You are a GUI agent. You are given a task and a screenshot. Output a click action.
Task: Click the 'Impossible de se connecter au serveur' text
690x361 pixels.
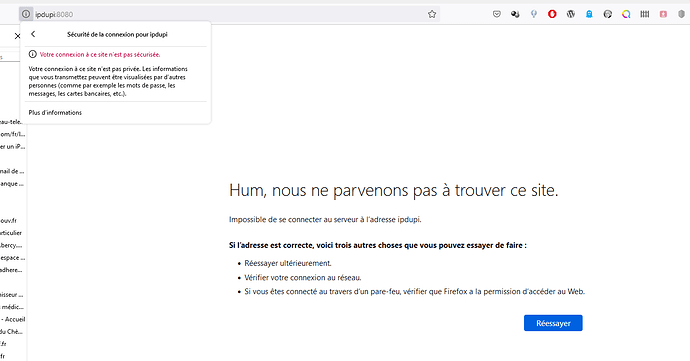pos(325,220)
